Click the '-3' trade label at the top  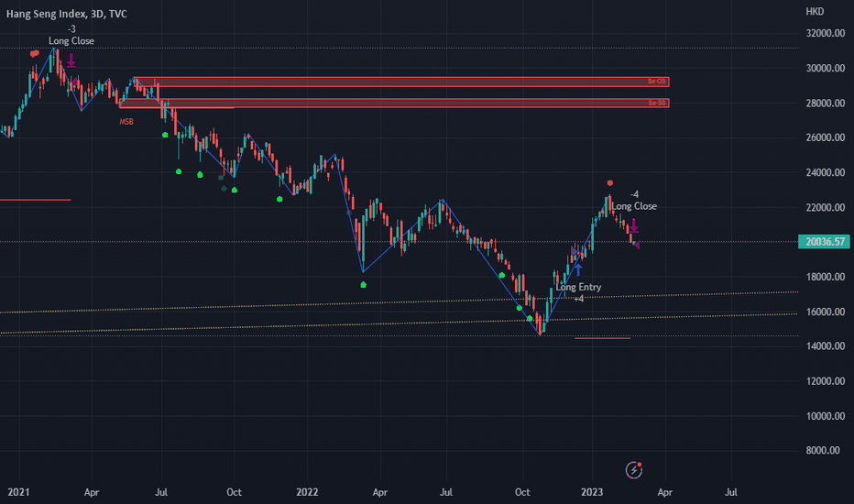(x=71, y=29)
